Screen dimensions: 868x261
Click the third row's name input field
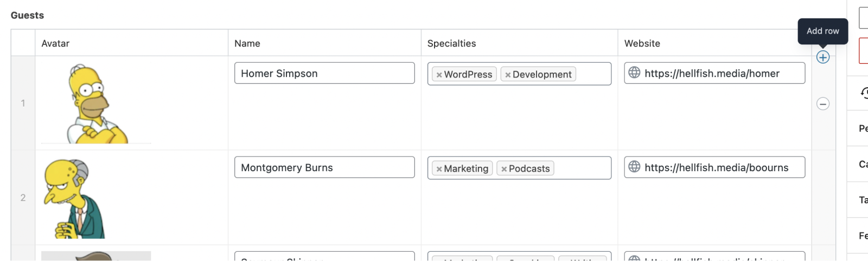324,257
